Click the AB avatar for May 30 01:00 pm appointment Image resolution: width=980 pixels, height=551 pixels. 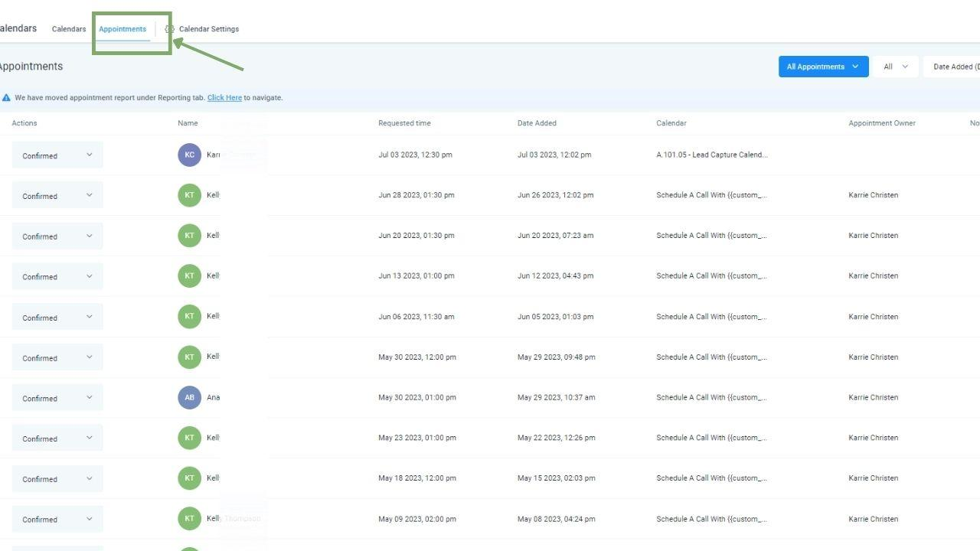tap(190, 398)
